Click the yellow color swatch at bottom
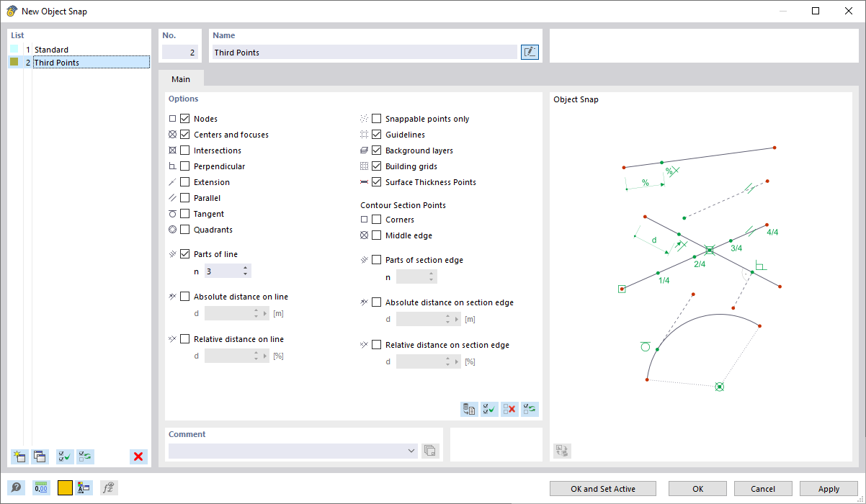 click(64, 487)
